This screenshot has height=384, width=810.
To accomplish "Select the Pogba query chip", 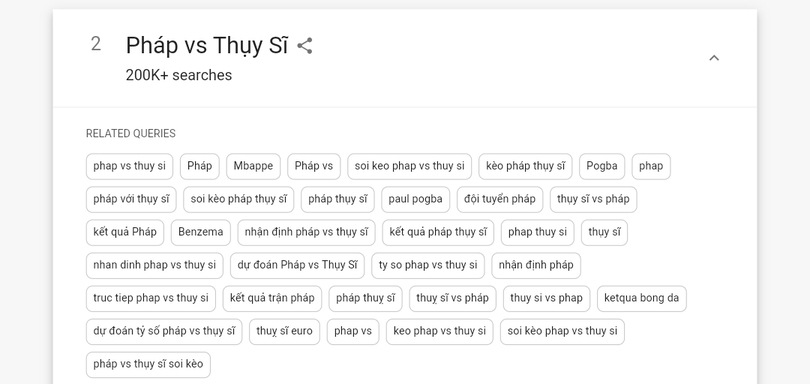I will [602, 166].
